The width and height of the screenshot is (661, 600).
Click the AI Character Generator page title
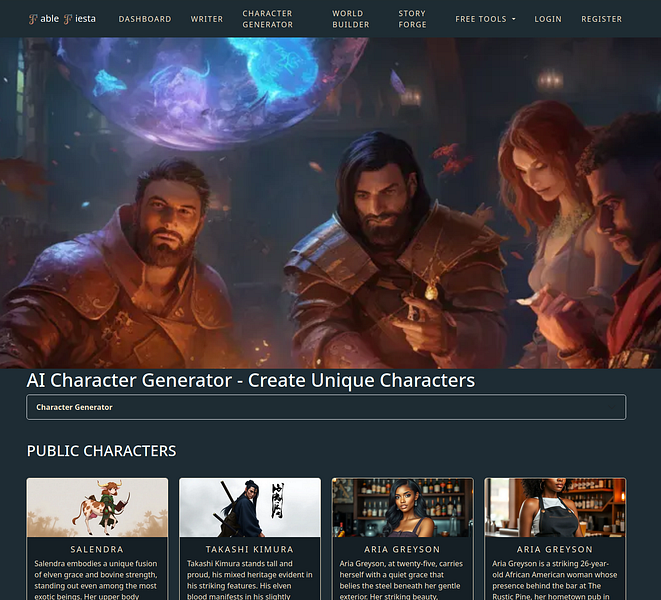(x=251, y=380)
